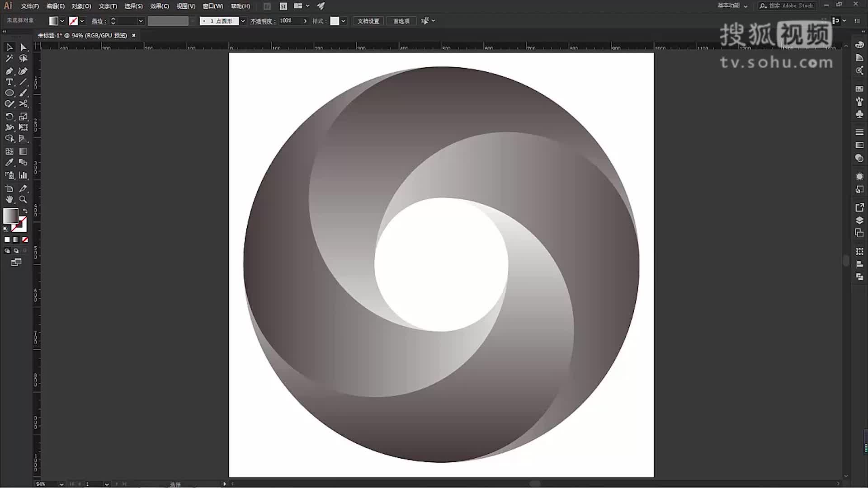Select the Direct Selection tool

(x=24, y=47)
